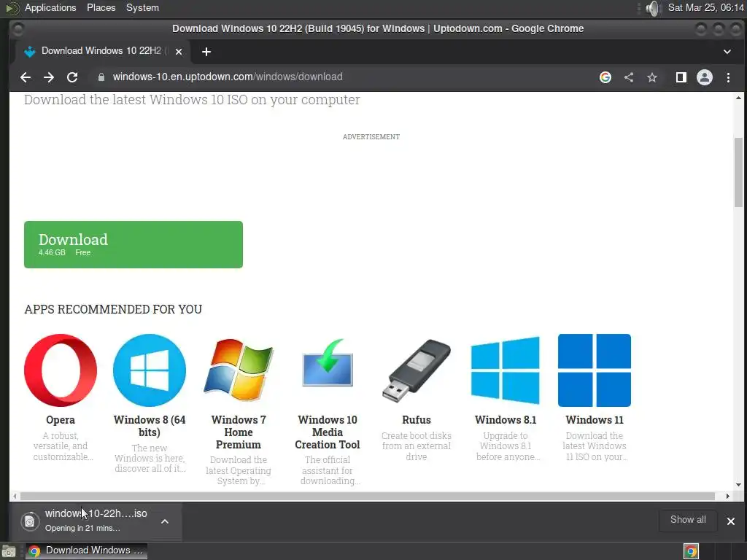Click Windows 7 Home Premium title
Screen dimensions: 747x560
239,432
